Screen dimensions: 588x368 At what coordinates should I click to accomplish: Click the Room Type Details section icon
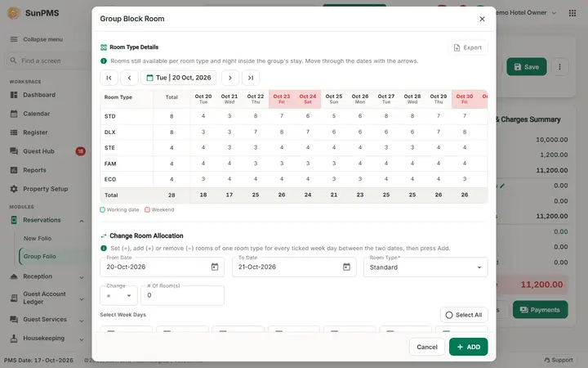[104, 47]
